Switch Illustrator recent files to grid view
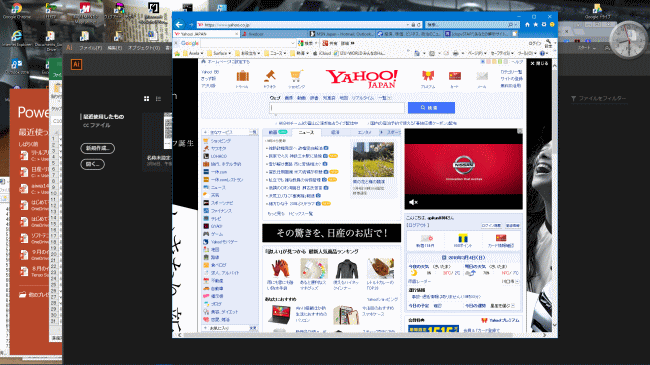The width and height of the screenshot is (650, 365). [x=146, y=99]
